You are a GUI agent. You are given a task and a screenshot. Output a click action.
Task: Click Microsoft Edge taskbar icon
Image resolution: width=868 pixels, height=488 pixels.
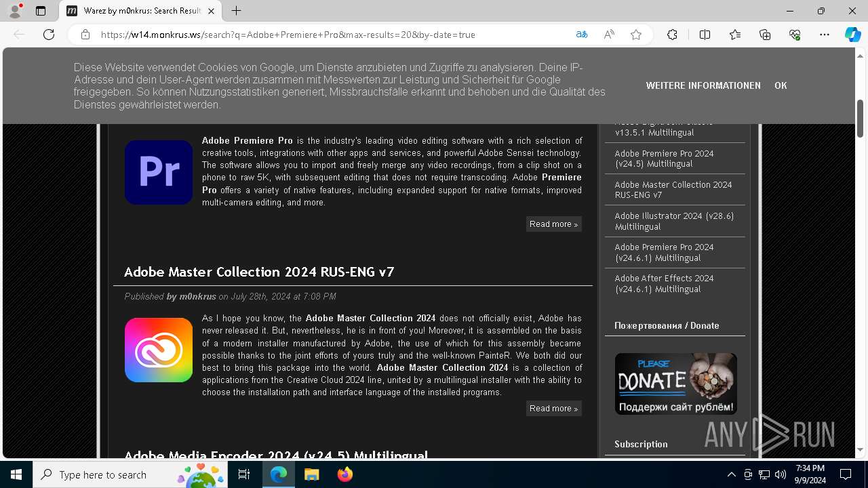pos(279,474)
